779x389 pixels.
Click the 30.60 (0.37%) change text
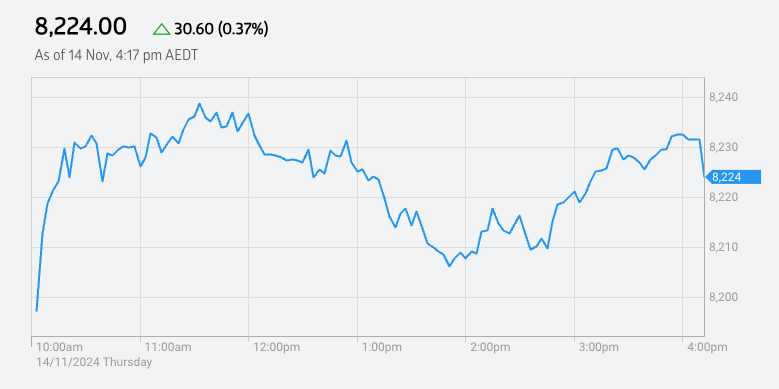[x=221, y=29]
